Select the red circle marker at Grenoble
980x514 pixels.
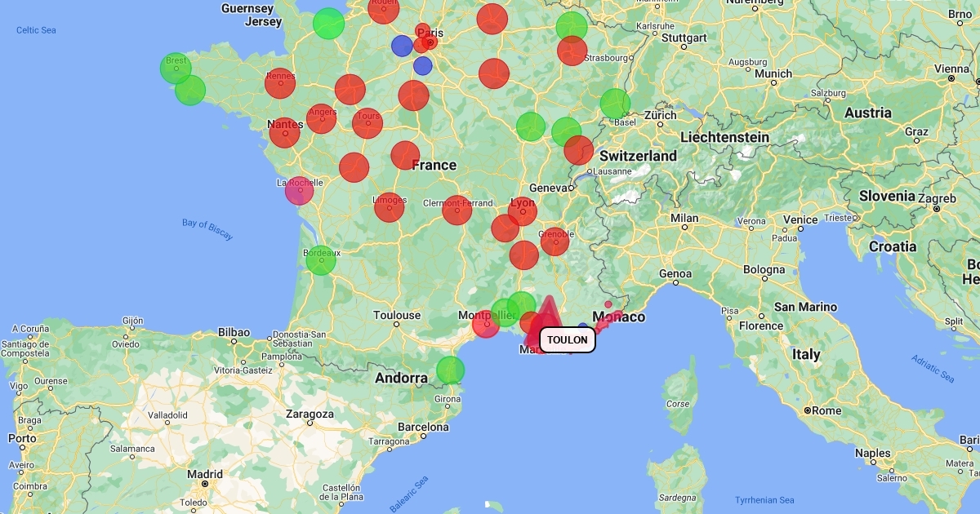[x=555, y=242]
